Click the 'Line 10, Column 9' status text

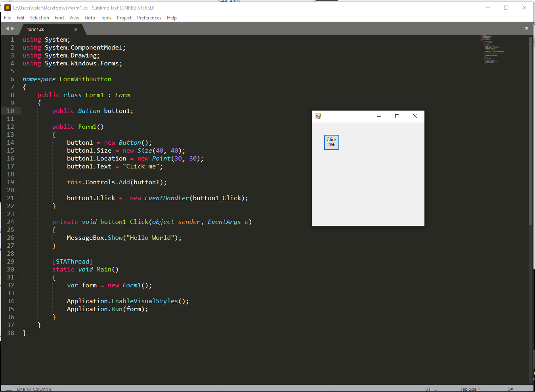click(x=34, y=389)
